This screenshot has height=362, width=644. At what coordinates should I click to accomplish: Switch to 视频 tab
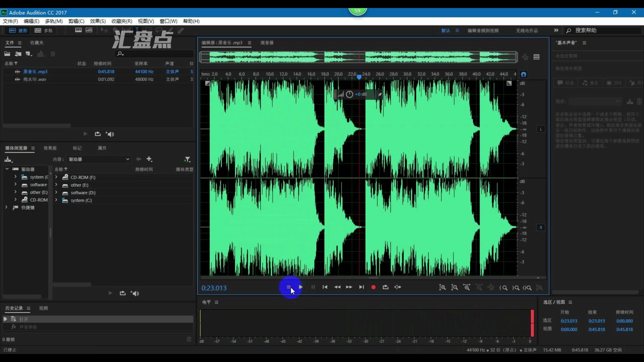(x=43, y=308)
